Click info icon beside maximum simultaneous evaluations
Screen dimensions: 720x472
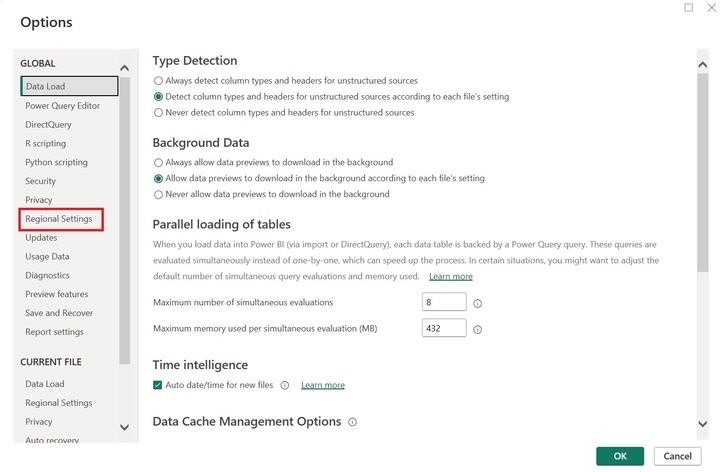478,303
